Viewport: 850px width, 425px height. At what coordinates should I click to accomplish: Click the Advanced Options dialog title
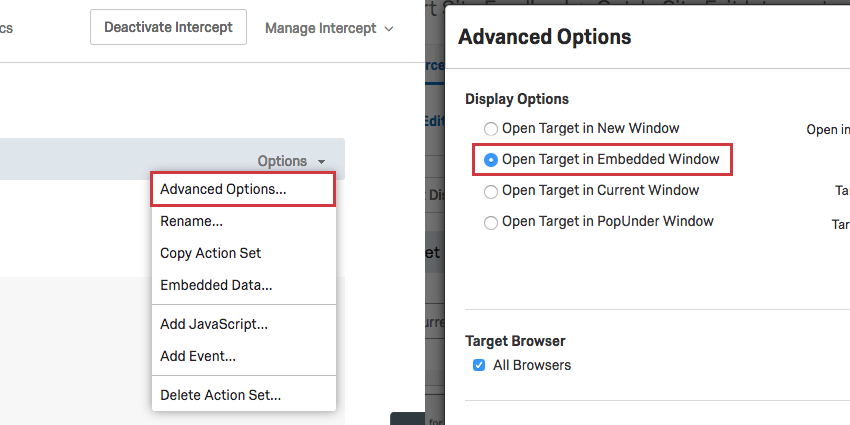(545, 37)
